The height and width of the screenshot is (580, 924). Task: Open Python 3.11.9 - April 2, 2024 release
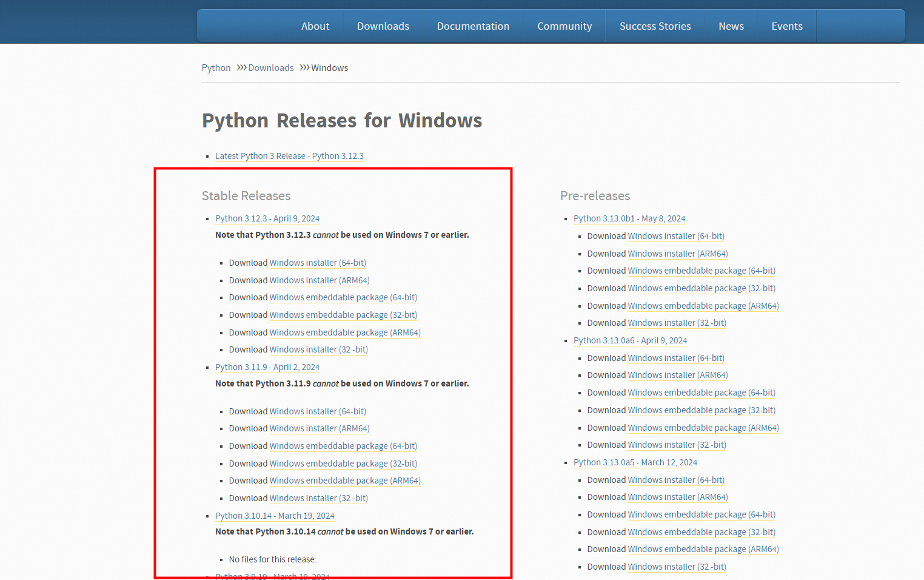pos(267,367)
